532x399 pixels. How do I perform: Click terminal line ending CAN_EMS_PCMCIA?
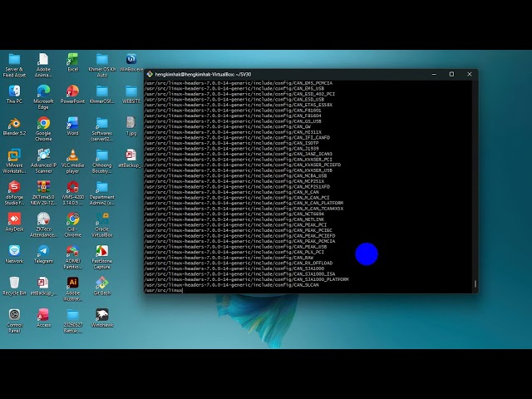click(x=239, y=83)
